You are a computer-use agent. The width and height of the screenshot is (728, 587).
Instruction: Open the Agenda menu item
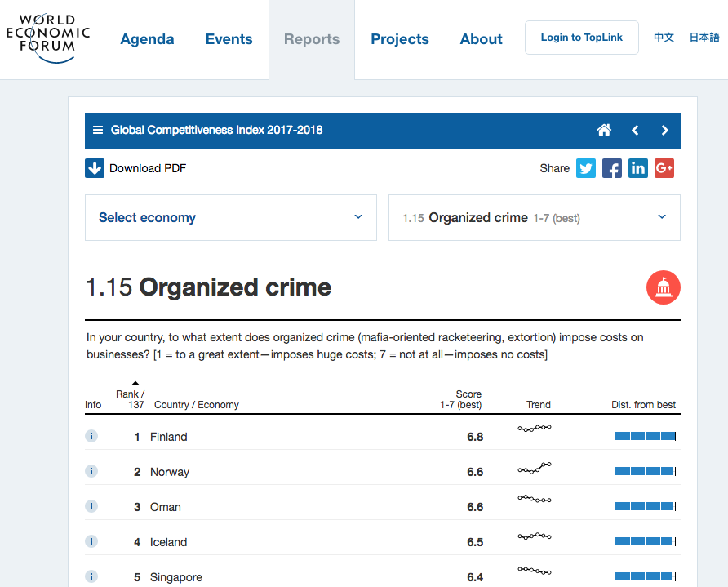click(147, 39)
